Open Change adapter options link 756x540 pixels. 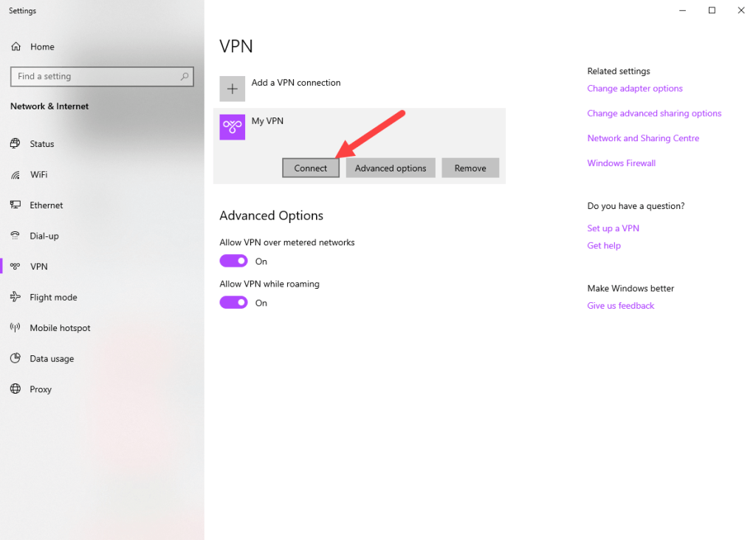pyautogui.click(x=635, y=89)
